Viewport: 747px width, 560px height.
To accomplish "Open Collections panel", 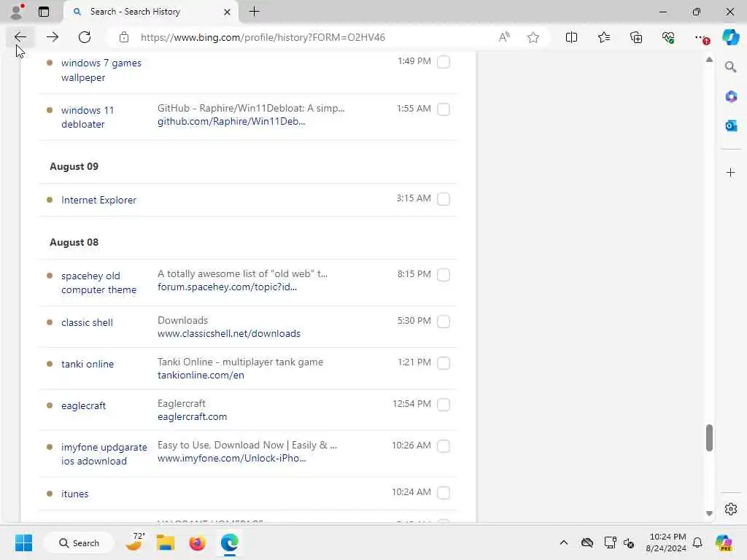I will point(636,37).
